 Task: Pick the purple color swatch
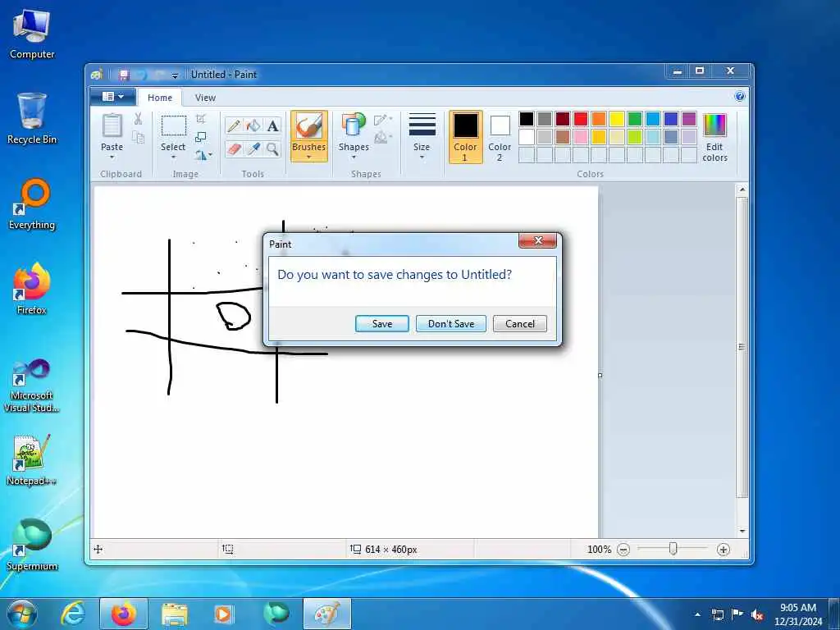(689, 118)
